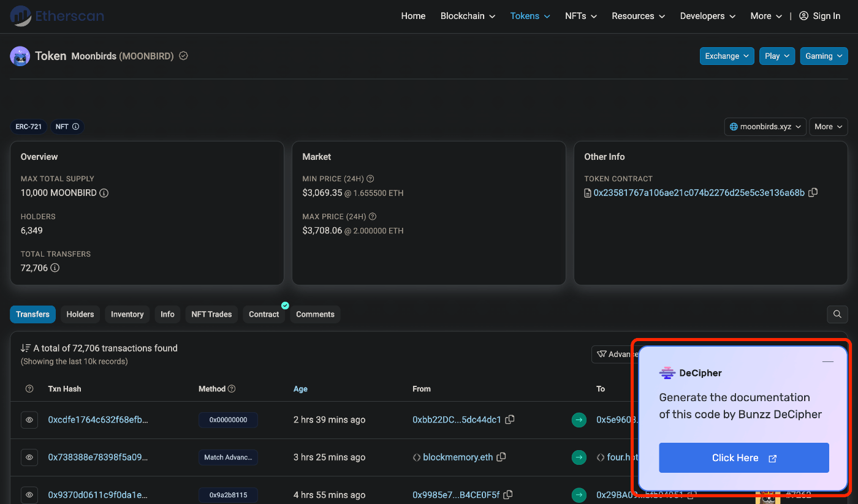This screenshot has width=858, height=504.
Task: Click contract icon before blockmemory.eth
Action: [x=417, y=457]
